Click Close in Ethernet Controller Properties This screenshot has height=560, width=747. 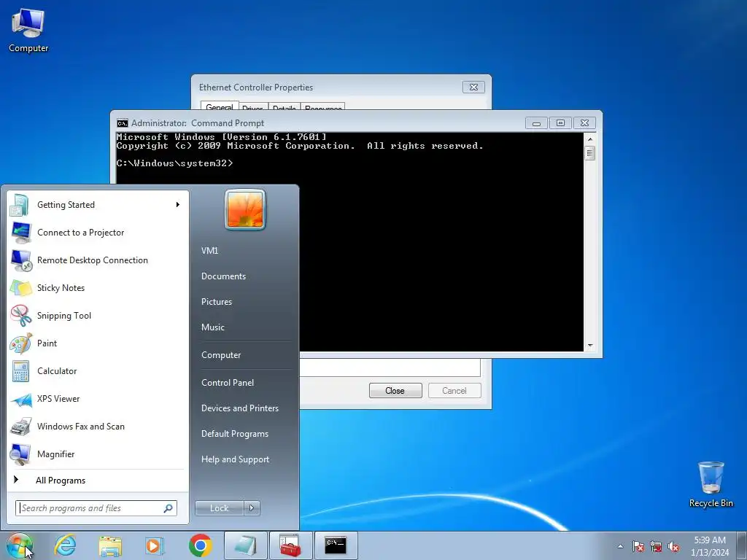click(395, 391)
